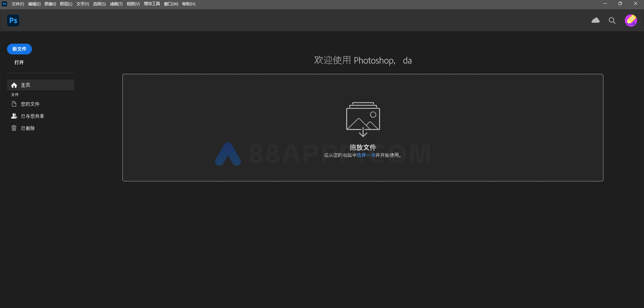The height and width of the screenshot is (308, 644).
Task: Click the person icon beside 已与您共享
Action: tap(14, 116)
